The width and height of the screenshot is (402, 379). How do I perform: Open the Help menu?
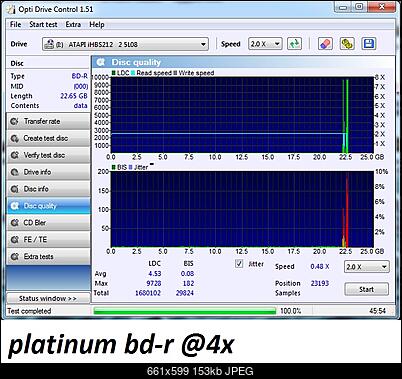[97, 24]
